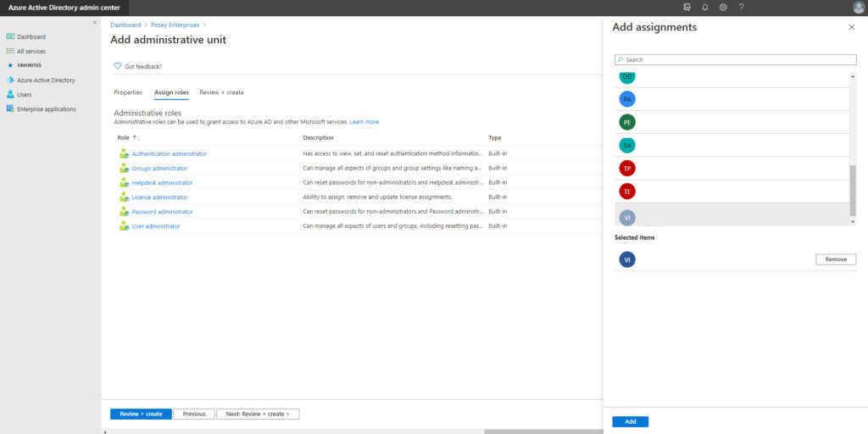Click the Built-in type for Groups administrator
Screen dimensions: 868x434
tap(498, 169)
